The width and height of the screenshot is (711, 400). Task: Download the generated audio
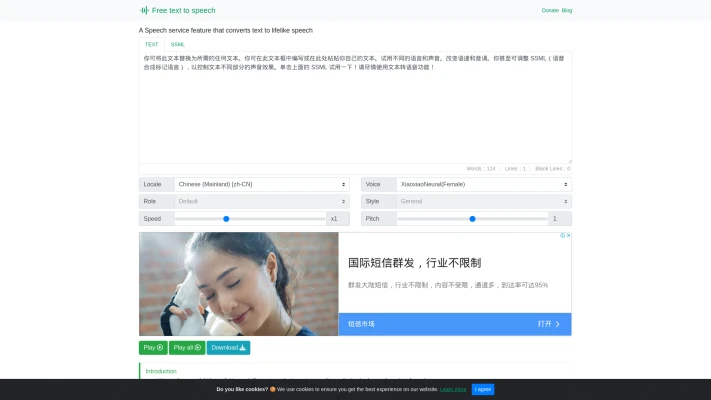(228, 348)
